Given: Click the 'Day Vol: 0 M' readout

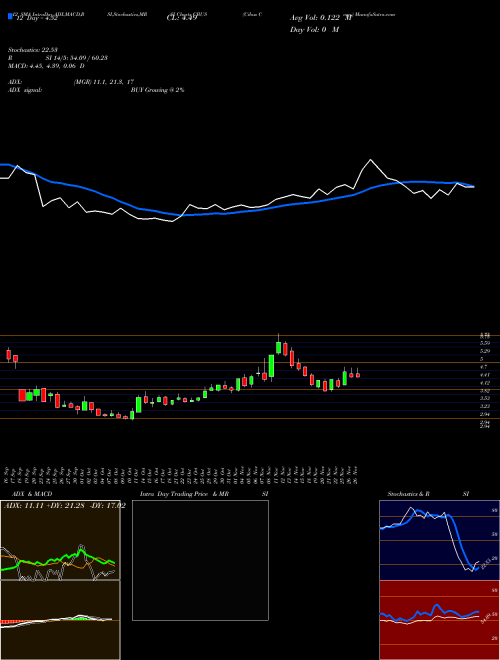Looking at the screenshot, I should click(x=314, y=30).
